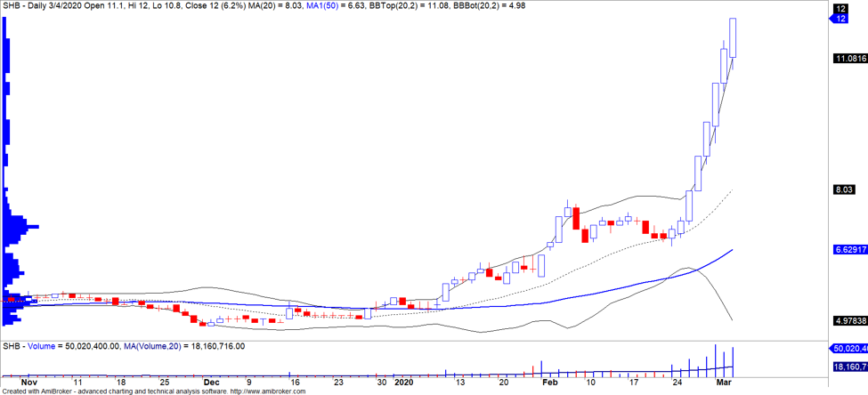Click the 4.97838 price axis label

849,320
